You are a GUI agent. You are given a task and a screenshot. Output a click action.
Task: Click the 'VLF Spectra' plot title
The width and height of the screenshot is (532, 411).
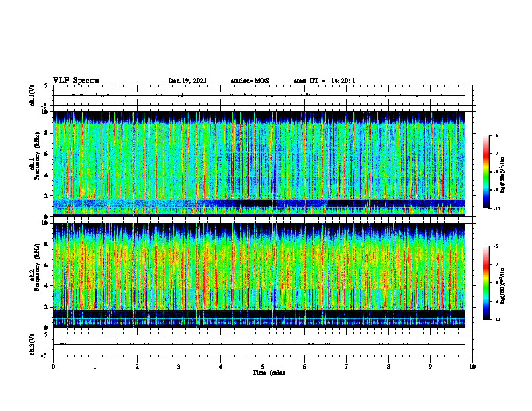coord(76,81)
